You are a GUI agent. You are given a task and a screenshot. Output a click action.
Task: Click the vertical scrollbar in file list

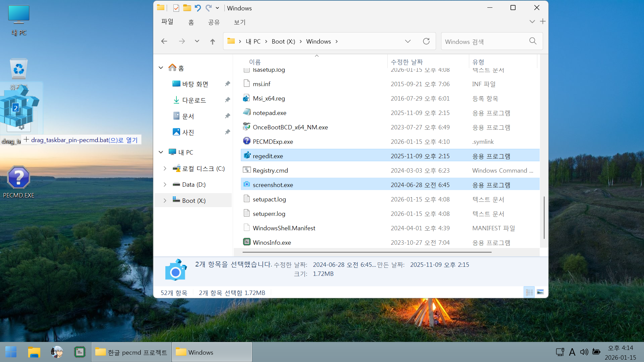click(x=544, y=217)
